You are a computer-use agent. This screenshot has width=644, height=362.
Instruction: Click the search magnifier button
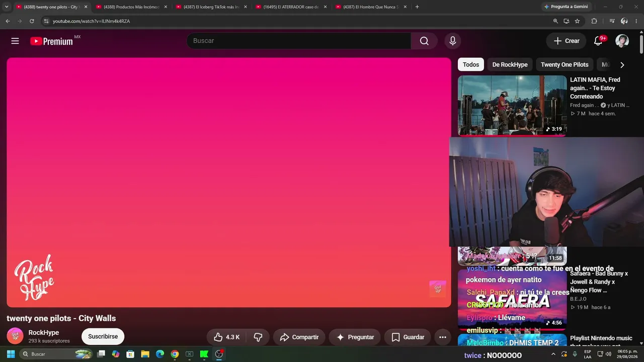point(424,41)
